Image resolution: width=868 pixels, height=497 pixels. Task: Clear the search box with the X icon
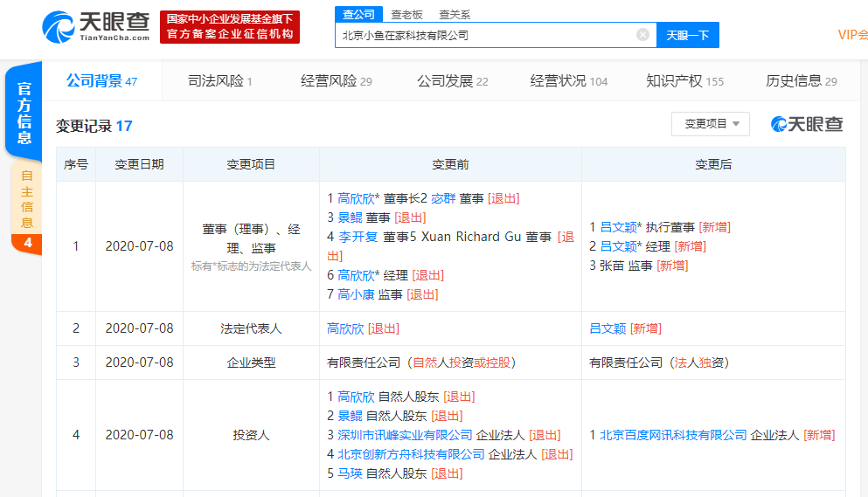click(x=642, y=35)
